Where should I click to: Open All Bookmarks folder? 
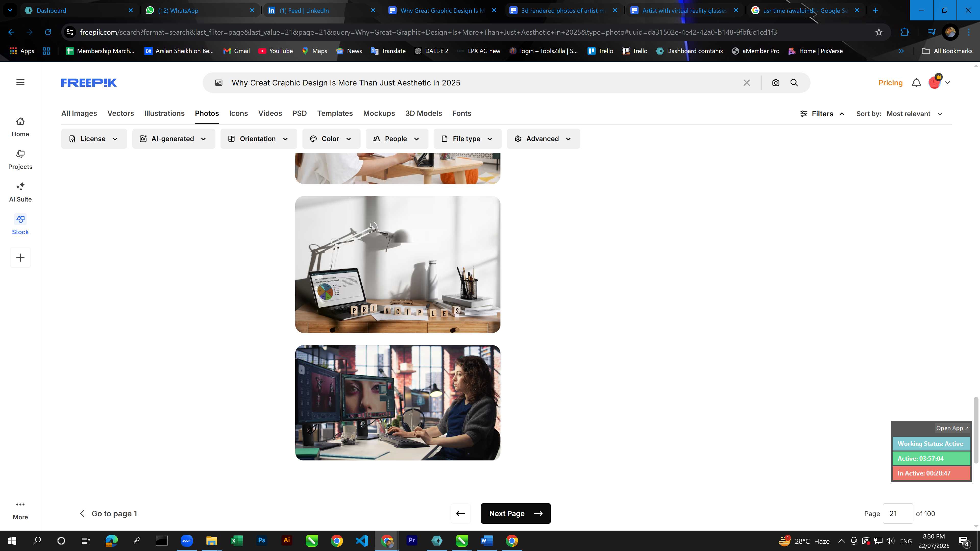point(947,51)
